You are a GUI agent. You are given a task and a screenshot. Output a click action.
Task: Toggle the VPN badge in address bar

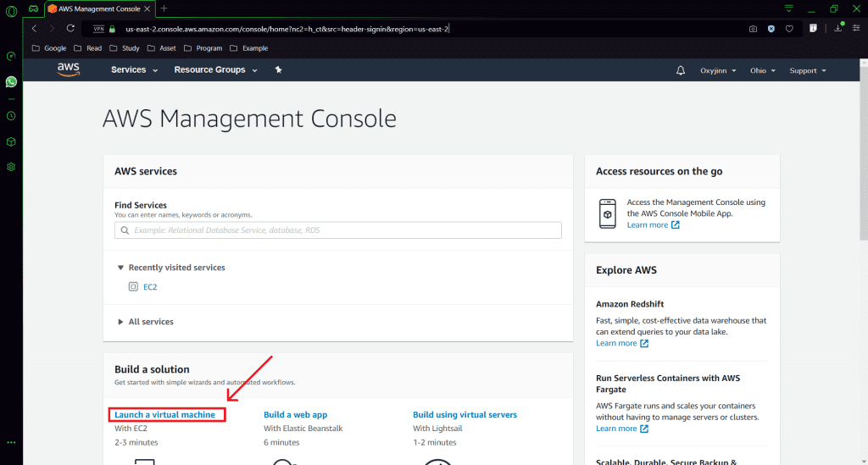98,29
